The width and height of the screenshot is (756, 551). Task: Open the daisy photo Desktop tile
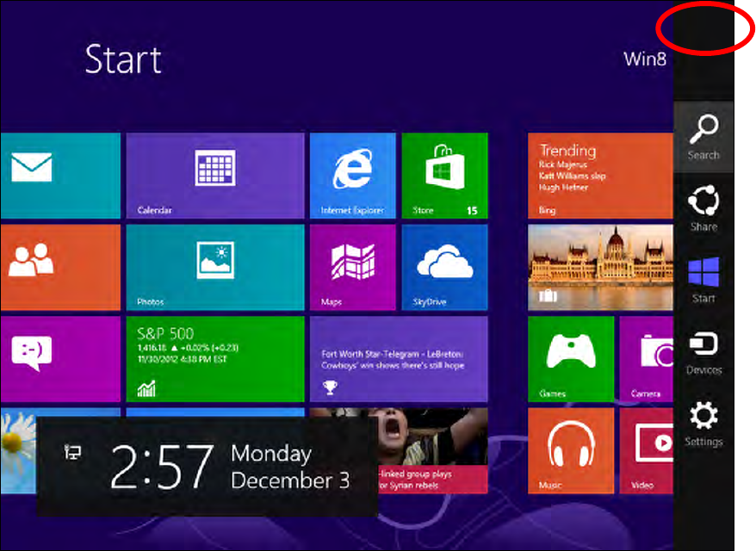(18, 451)
